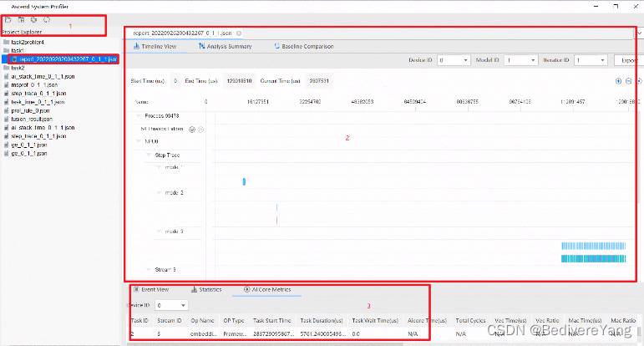This screenshot has height=346, width=644.
Task: Open the Iterator ID dropdown
Action: [591, 60]
